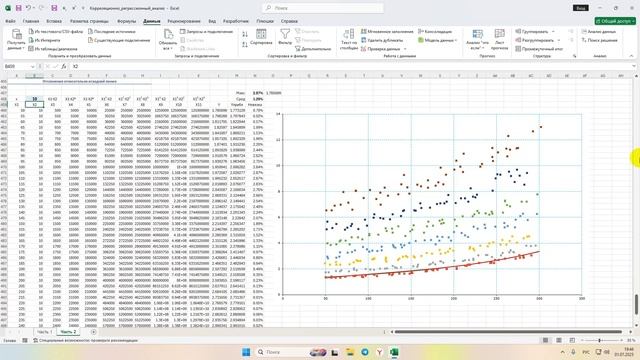Click Flash Fill (Мгновенное заполнение)
Screen dimensions: 640x360
(387, 31)
